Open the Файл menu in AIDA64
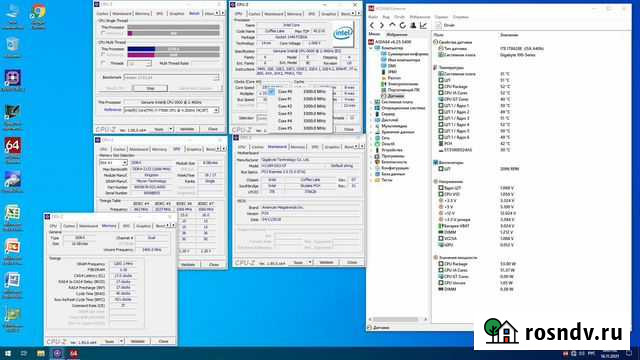The height and width of the screenshot is (360, 640). click(373, 17)
